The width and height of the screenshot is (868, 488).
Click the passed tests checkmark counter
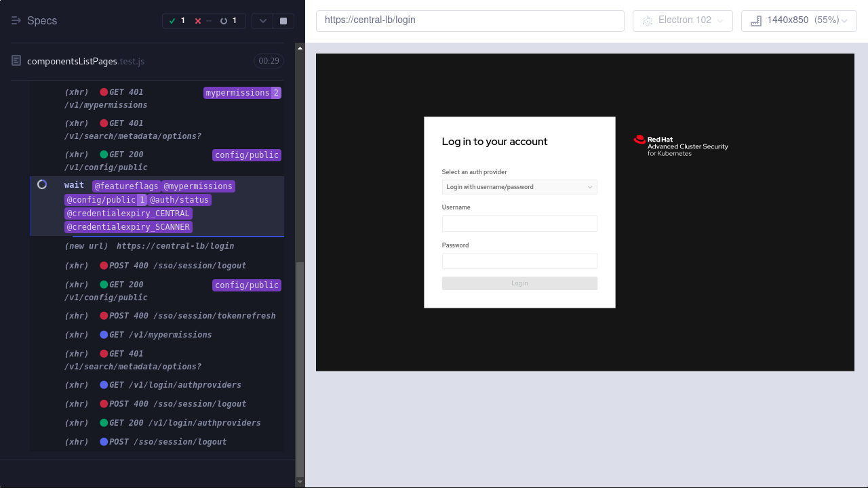pyautogui.click(x=177, y=21)
